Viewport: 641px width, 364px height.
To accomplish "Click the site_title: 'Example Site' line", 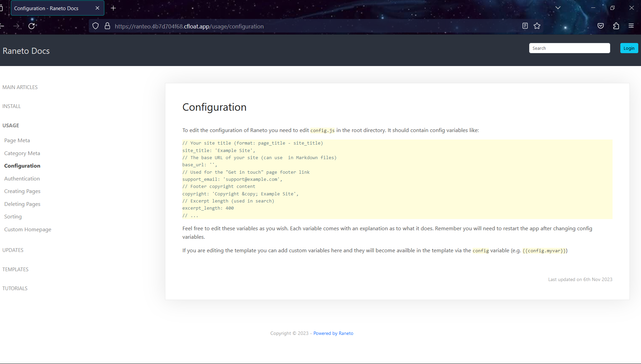I will pos(219,151).
